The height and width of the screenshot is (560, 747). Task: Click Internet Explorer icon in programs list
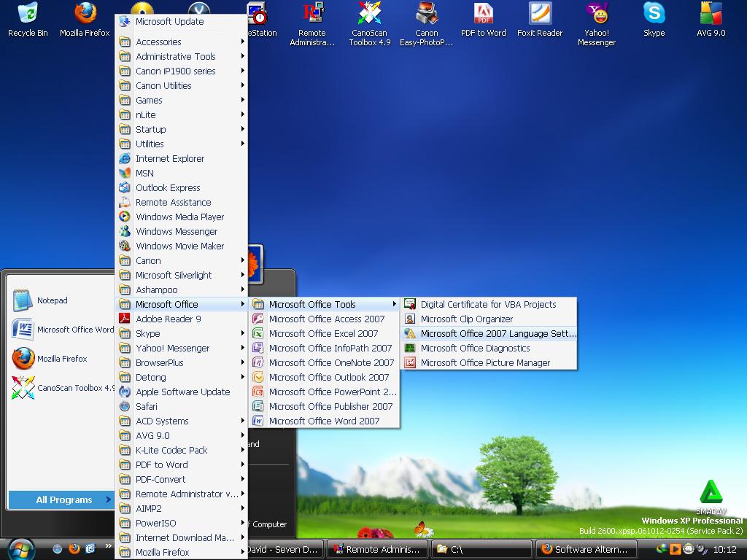(125, 158)
